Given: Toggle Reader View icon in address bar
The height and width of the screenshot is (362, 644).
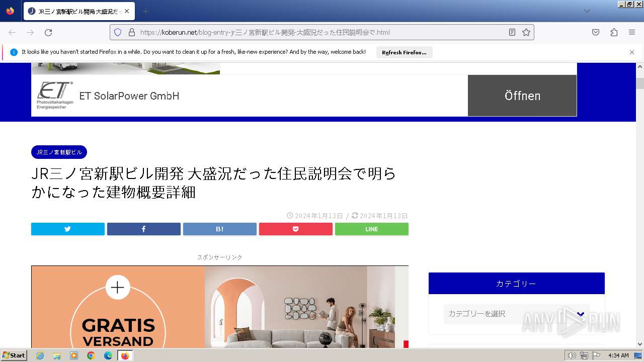Looking at the screenshot, I should click(512, 32).
